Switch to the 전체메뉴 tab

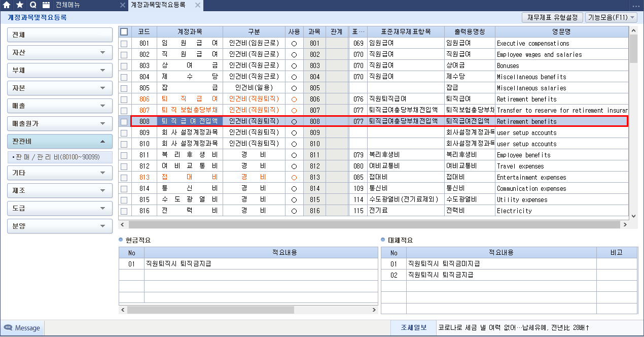[x=67, y=5]
